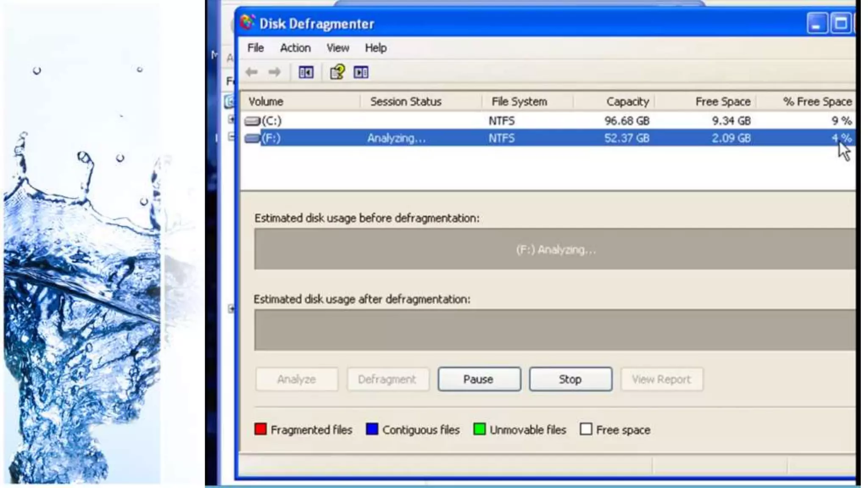Viewport: 868px width, 488px height.
Task: Expand the bottom tree node in background window
Action: point(231,308)
